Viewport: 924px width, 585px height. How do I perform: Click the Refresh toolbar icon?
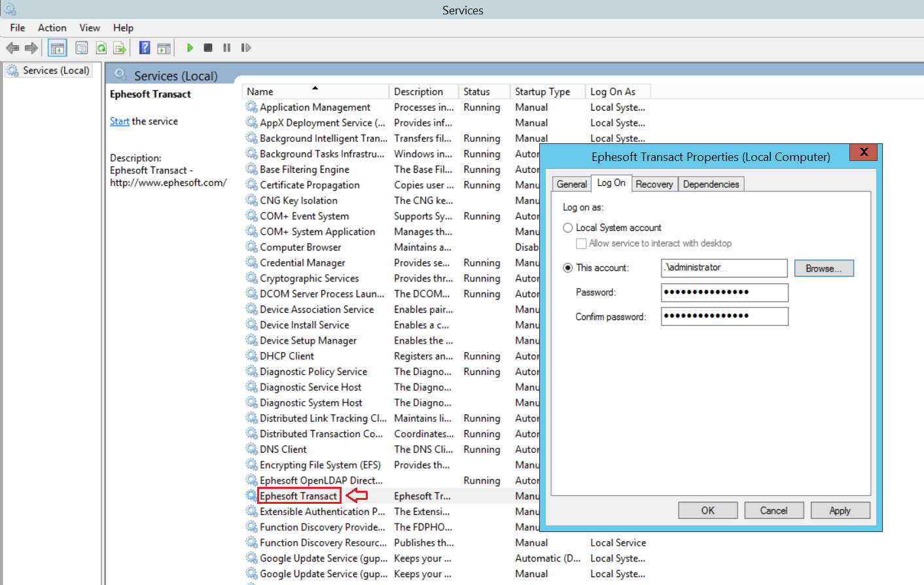click(101, 48)
